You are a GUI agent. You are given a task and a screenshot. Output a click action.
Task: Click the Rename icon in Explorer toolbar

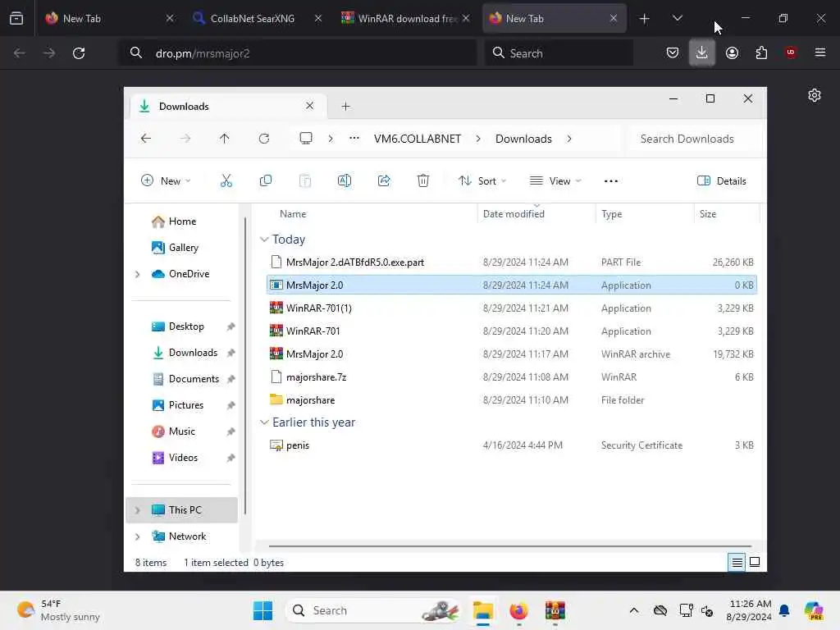tap(344, 181)
